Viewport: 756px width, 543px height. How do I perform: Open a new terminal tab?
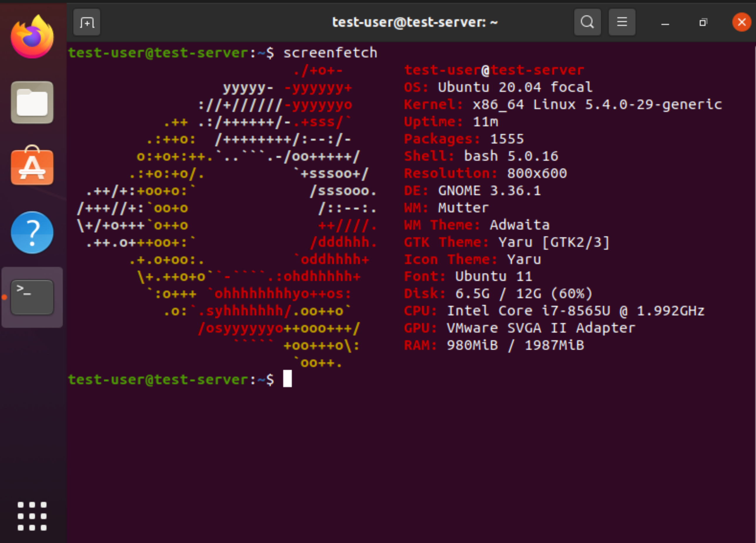tap(87, 23)
